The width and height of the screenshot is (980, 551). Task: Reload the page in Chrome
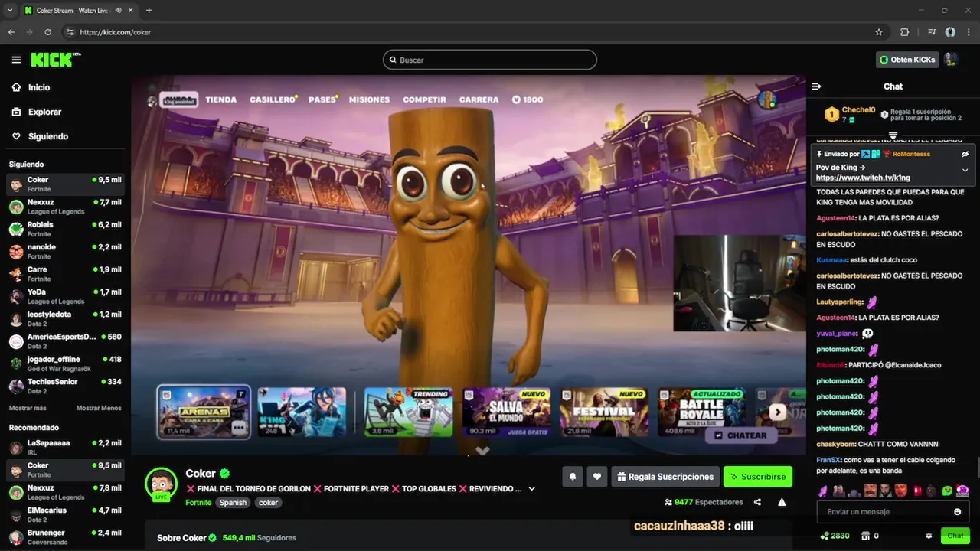click(47, 32)
